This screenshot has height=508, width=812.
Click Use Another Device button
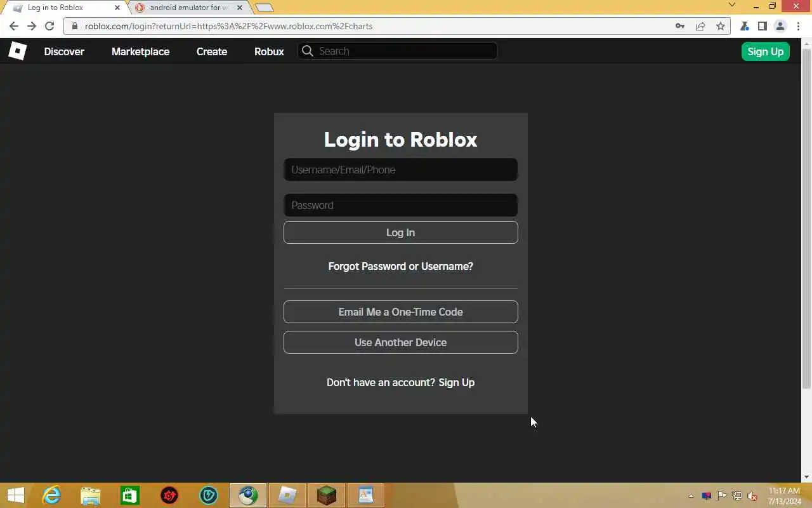[400, 342]
